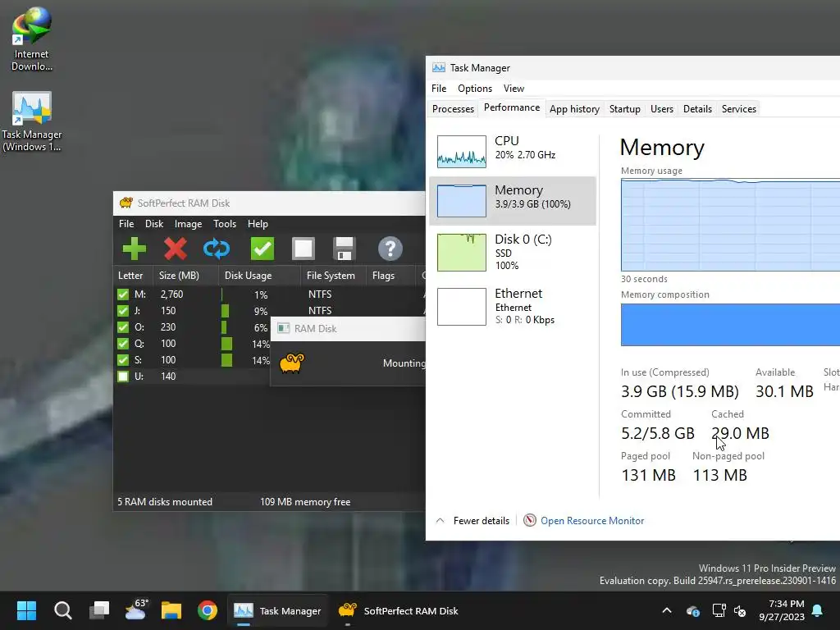Check the U: disk checkbox
The image size is (840, 630).
tap(123, 377)
